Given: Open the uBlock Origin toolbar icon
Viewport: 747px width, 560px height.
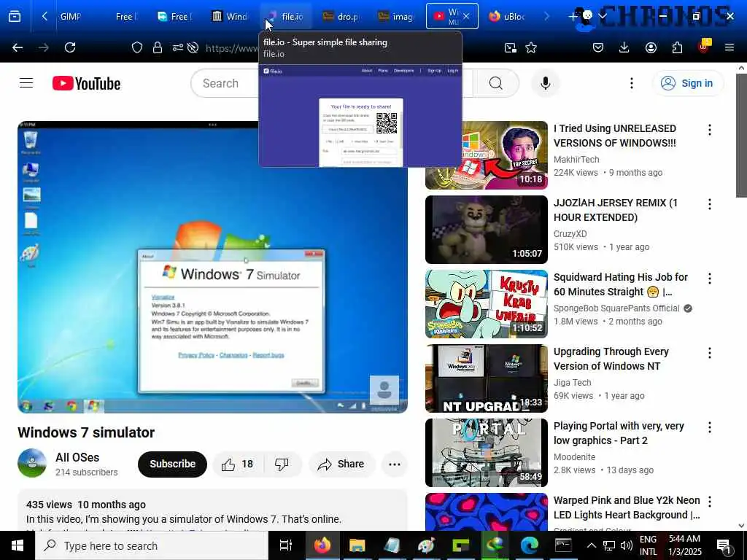Looking at the screenshot, I should [704, 47].
